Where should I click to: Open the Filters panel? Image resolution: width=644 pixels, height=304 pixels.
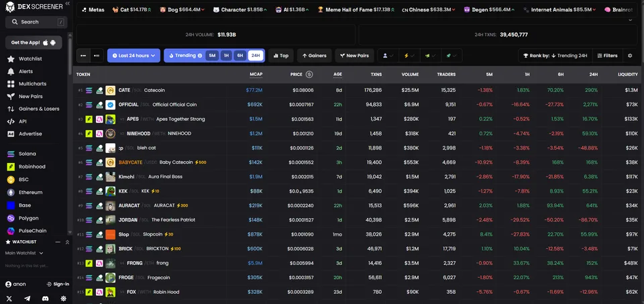607,56
